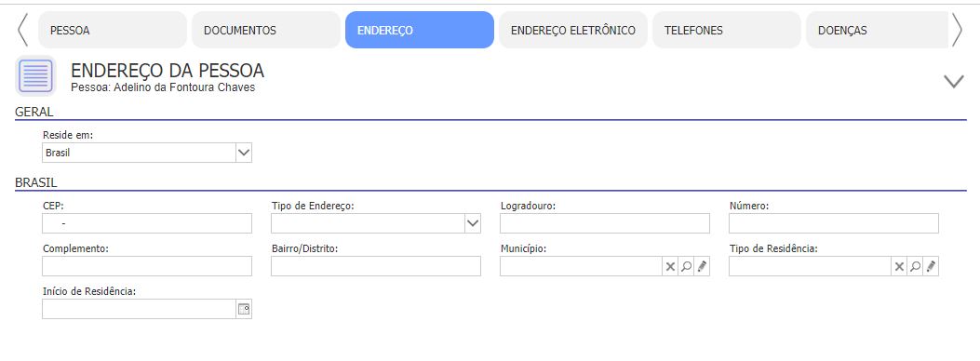Clear the Município field with X icon
Viewport: 980px width, 361px height.
670,267
